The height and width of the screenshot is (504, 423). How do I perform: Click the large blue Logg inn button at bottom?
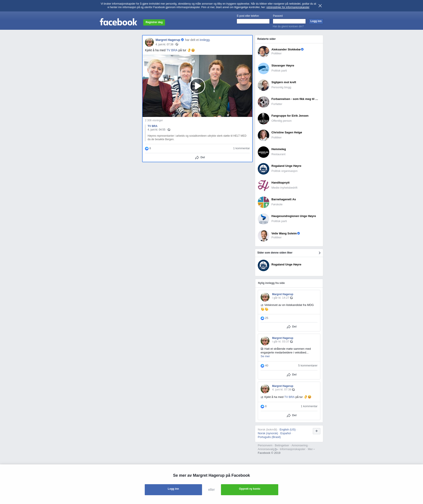click(173, 490)
